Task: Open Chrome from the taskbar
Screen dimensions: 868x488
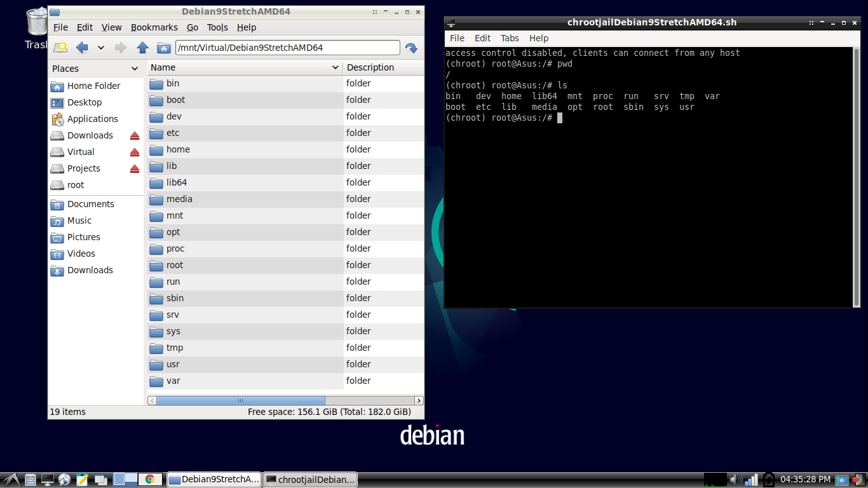Action: [x=151, y=480]
